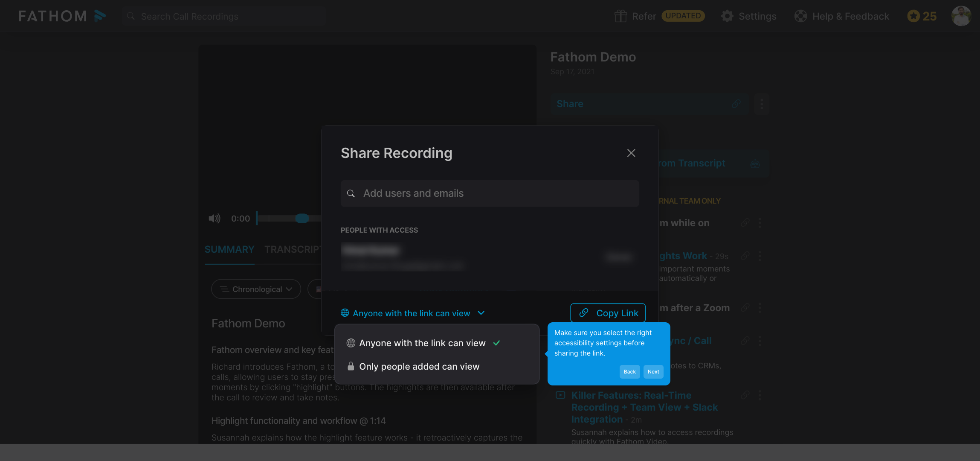980x461 pixels.
Task: Open the user profile avatar
Action: click(961, 16)
